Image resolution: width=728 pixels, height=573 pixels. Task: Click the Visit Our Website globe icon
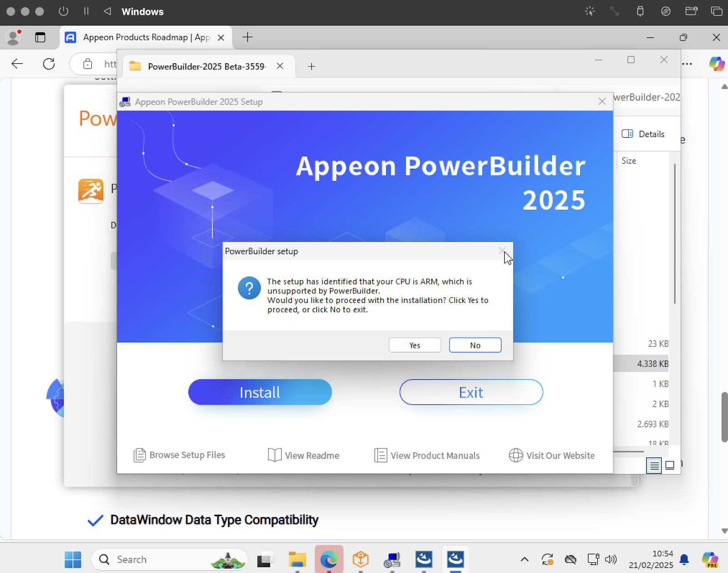point(516,455)
